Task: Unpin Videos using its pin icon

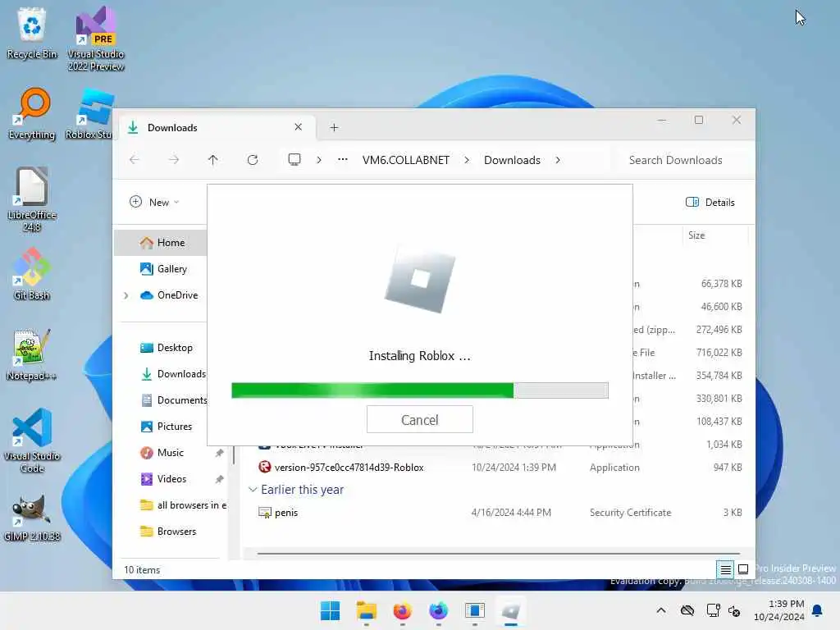Action: (x=219, y=479)
